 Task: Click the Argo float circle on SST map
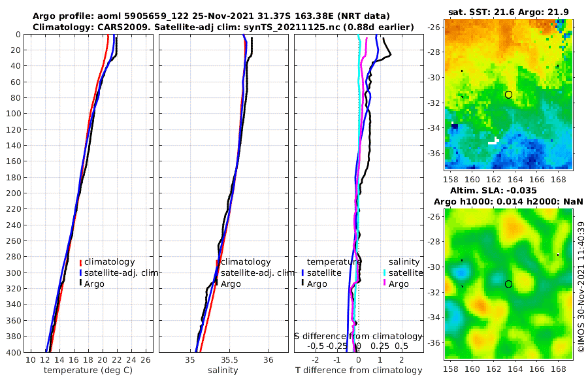coord(508,95)
